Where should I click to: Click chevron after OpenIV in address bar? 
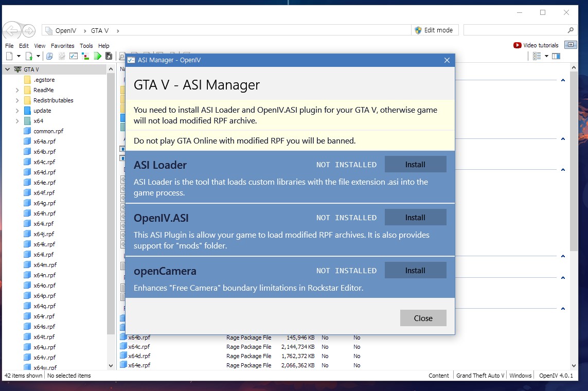click(85, 31)
